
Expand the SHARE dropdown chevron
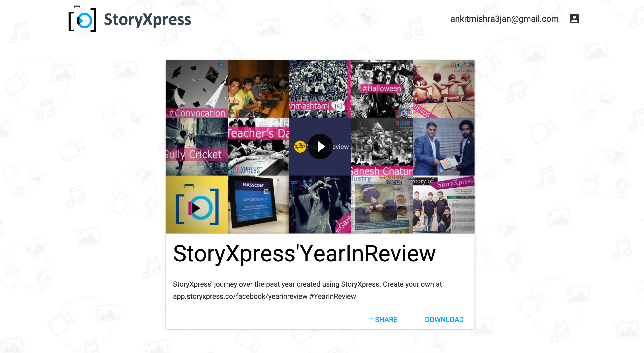[371, 319]
